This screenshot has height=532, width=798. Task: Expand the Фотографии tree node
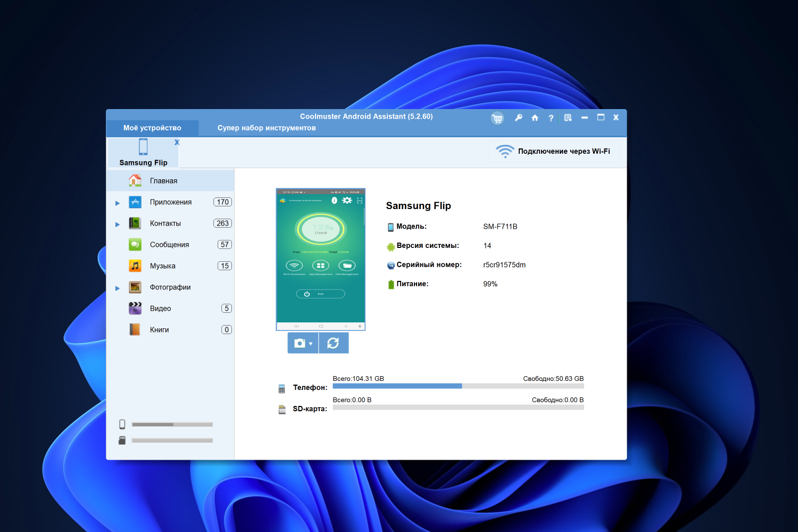(x=118, y=288)
